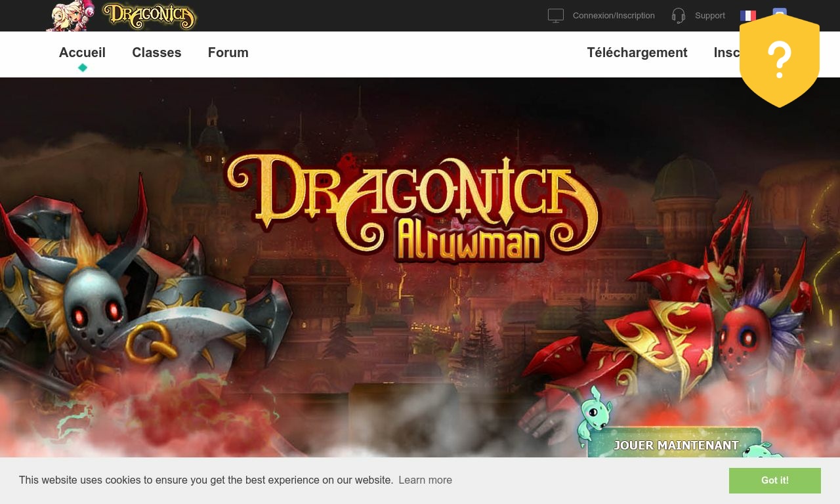Follow the Learn more cookie link
Image resolution: width=840 pixels, height=504 pixels.
(425, 480)
